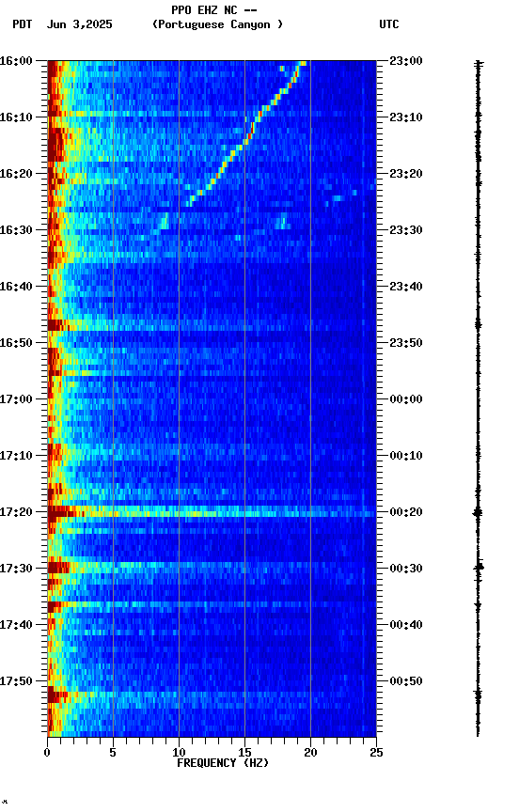Image resolution: width=519 pixels, height=812 pixels.
Task: Click the 00:40 UTC time label
Action: [x=406, y=625]
